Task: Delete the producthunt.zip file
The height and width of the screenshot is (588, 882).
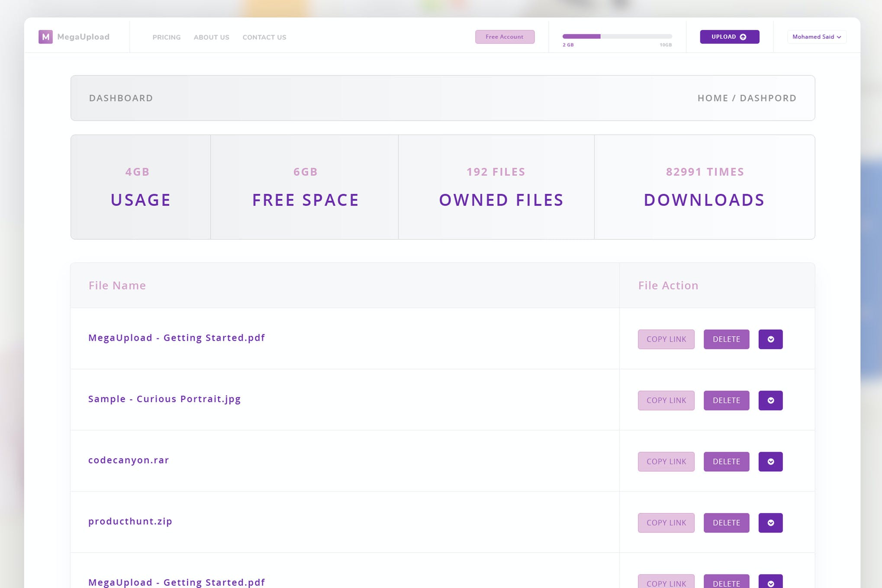Action: (726, 523)
